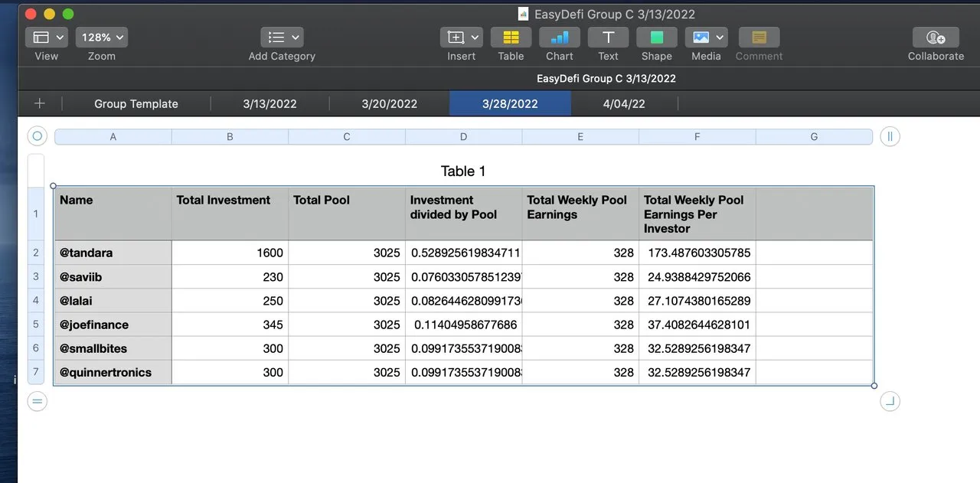
Task: Click the 37.4082644628101 earnings cell
Action: click(x=697, y=324)
